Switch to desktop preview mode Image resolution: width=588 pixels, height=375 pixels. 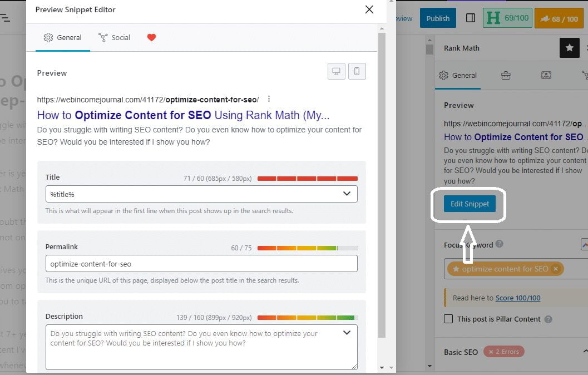point(337,71)
